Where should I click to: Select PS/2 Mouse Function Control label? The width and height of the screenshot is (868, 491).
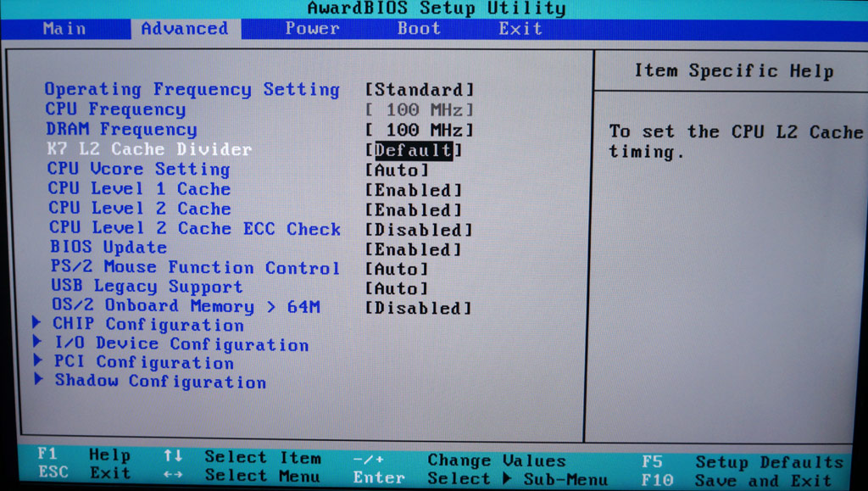[x=196, y=267]
